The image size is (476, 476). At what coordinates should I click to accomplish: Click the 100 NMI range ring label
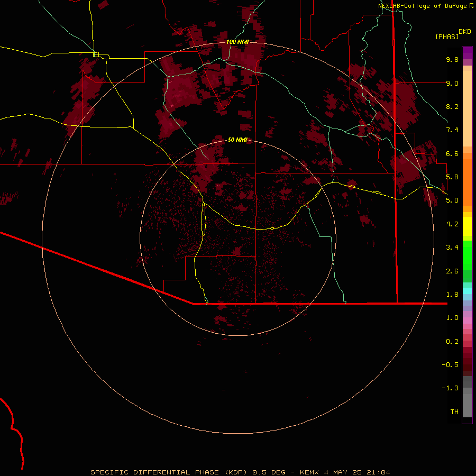[237, 42]
